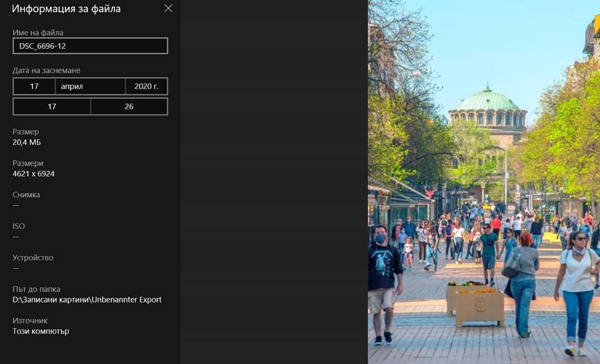Select the hour field in the time row
The height and width of the screenshot is (364, 600).
click(52, 107)
